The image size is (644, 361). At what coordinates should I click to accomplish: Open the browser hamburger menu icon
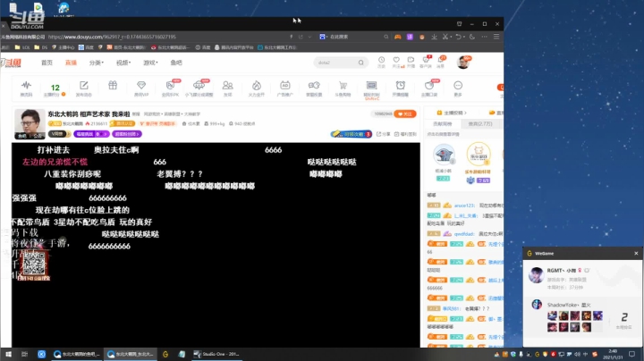496,37
